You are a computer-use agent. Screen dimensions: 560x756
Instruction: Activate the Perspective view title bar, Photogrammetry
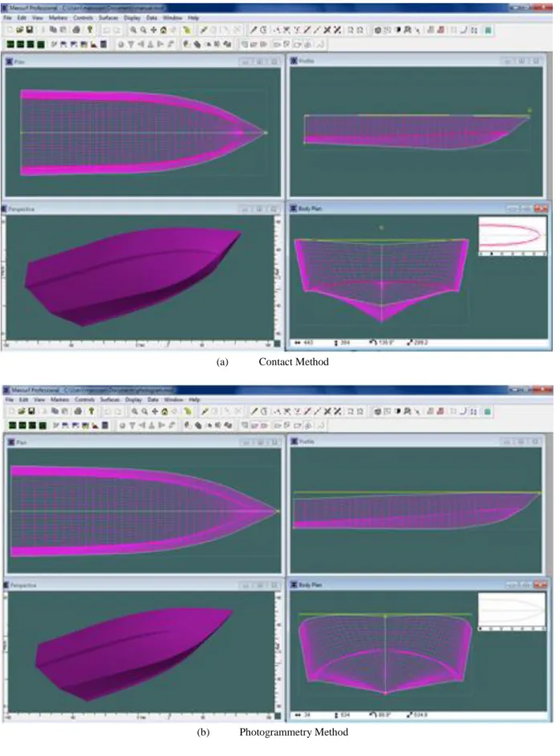142,585
